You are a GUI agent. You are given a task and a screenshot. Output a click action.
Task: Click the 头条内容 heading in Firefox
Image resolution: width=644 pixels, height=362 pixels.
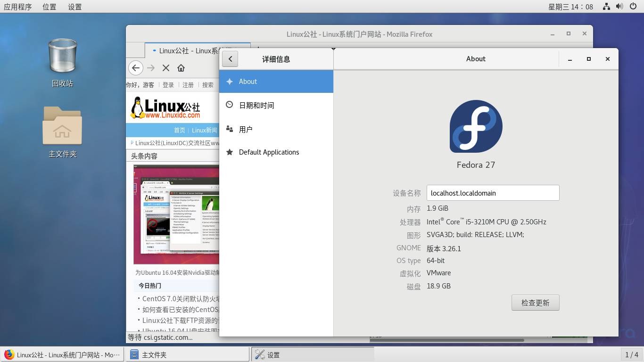coord(144,156)
